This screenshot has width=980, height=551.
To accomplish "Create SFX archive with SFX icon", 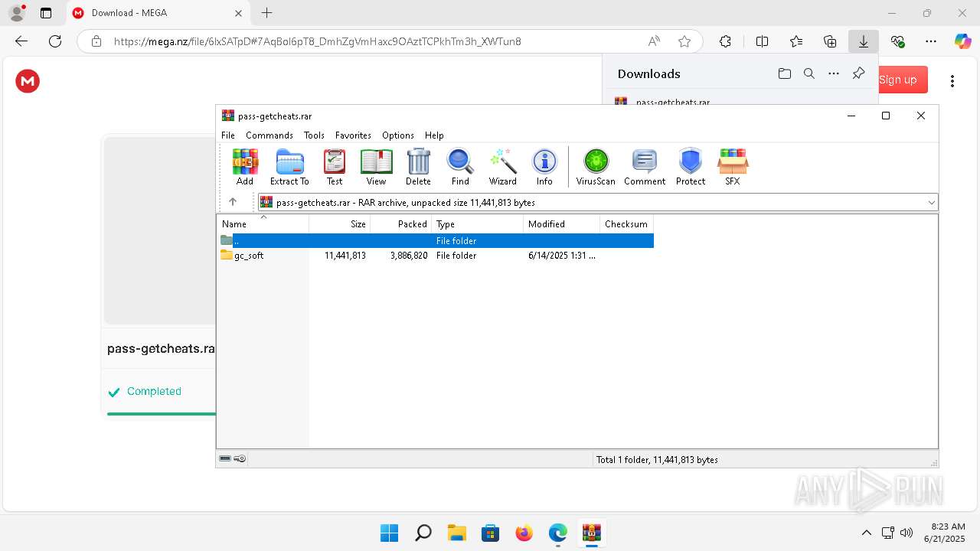I will 733,167.
